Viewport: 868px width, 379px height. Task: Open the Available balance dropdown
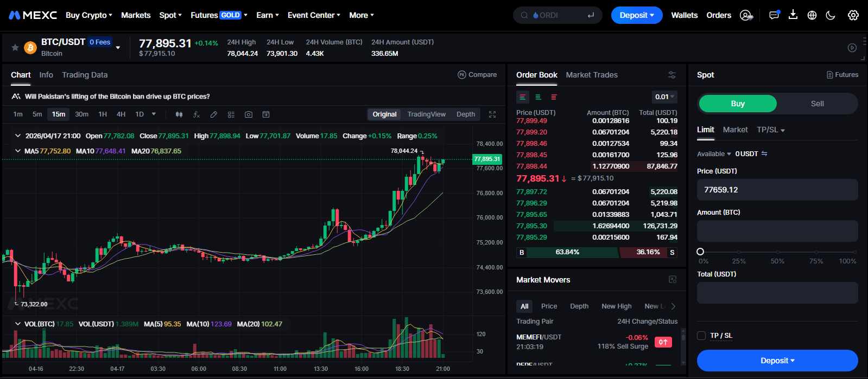pos(714,154)
